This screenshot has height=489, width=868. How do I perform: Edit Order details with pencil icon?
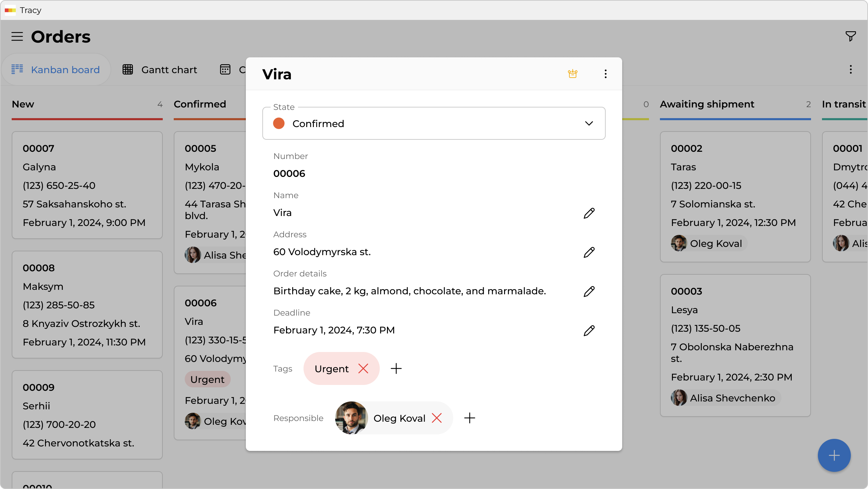coord(589,291)
